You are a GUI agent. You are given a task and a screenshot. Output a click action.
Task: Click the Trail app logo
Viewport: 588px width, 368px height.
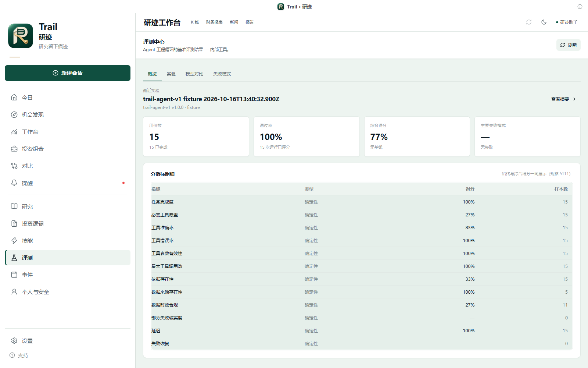pyautogui.click(x=21, y=36)
